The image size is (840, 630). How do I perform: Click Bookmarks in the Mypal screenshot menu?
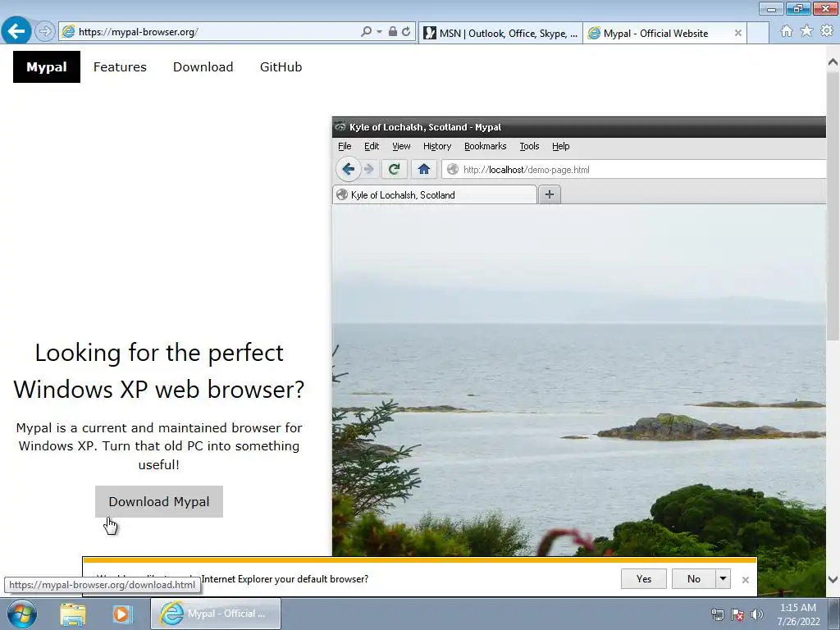coord(486,146)
